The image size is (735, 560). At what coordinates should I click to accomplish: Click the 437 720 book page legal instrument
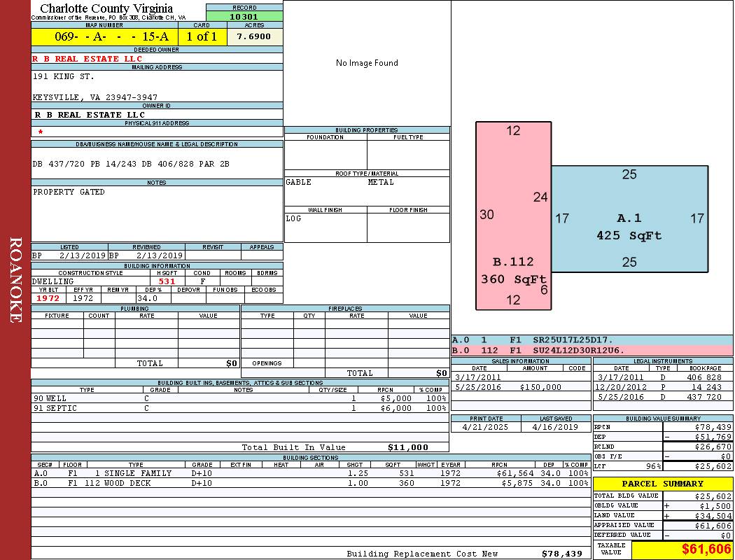[x=704, y=397]
